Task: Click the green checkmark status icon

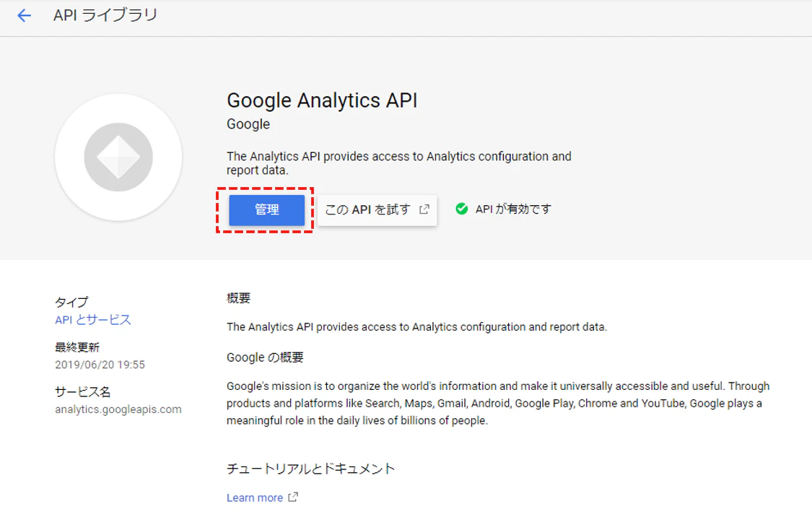Action: 461,209
